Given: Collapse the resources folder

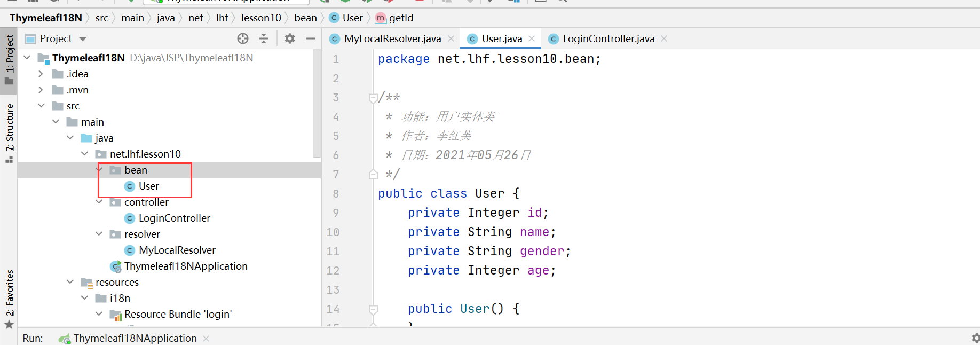Looking at the screenshot, I should click(x=70, y=281).
